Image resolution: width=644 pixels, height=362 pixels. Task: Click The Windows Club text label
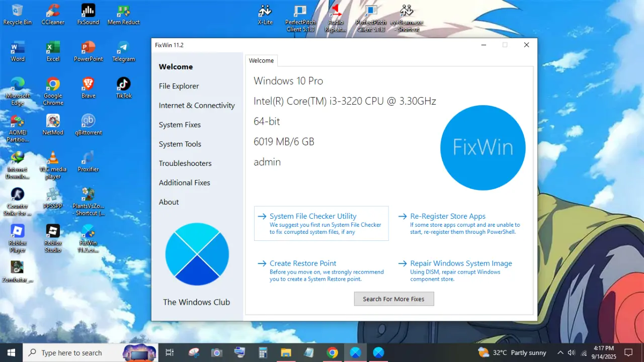pos(196,302)
